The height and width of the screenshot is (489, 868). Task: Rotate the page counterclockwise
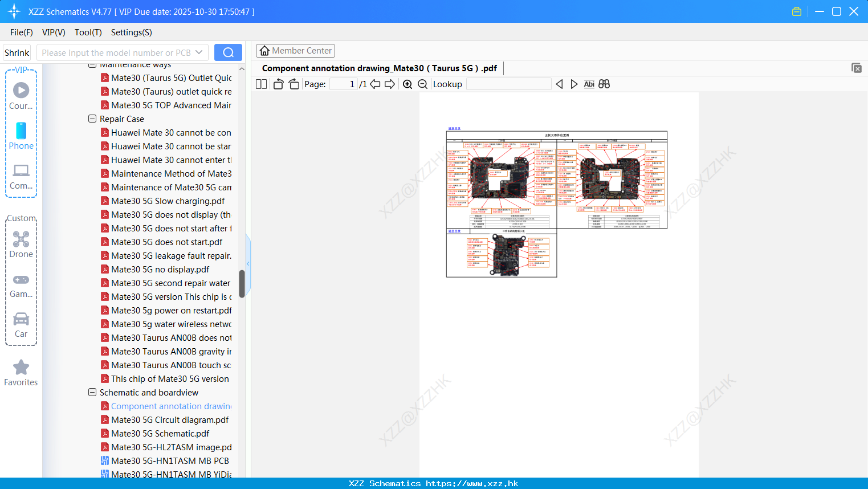click(278, 84)
